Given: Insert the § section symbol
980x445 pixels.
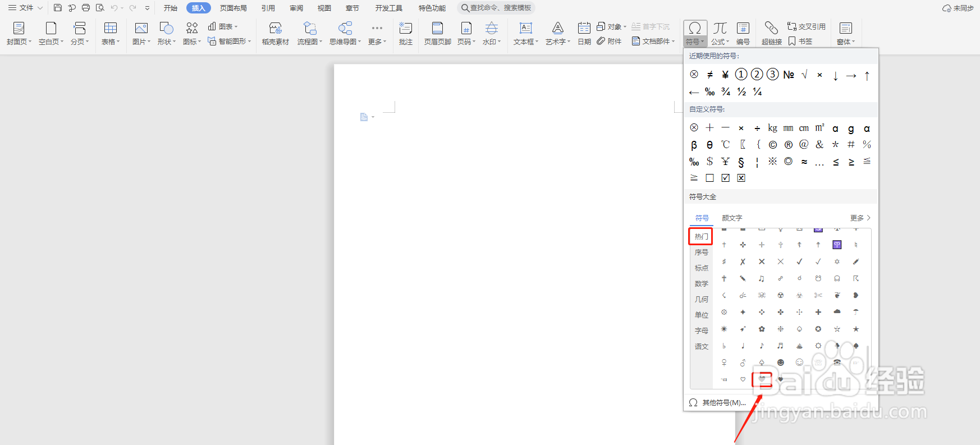Looking at the screenshot, I should (x=741, y=162).
